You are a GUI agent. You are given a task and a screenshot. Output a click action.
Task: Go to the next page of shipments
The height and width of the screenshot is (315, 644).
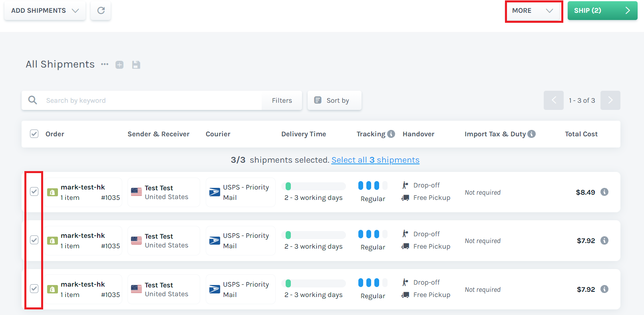(610, 100)
